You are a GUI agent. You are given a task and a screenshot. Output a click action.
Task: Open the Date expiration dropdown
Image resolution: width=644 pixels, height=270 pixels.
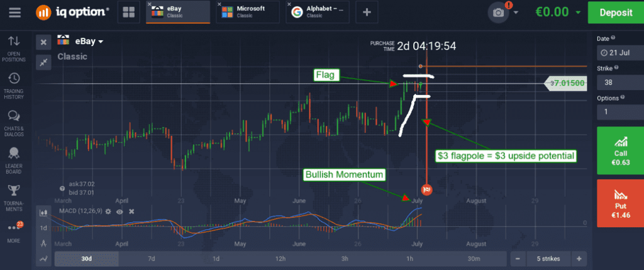click(620, 53)
